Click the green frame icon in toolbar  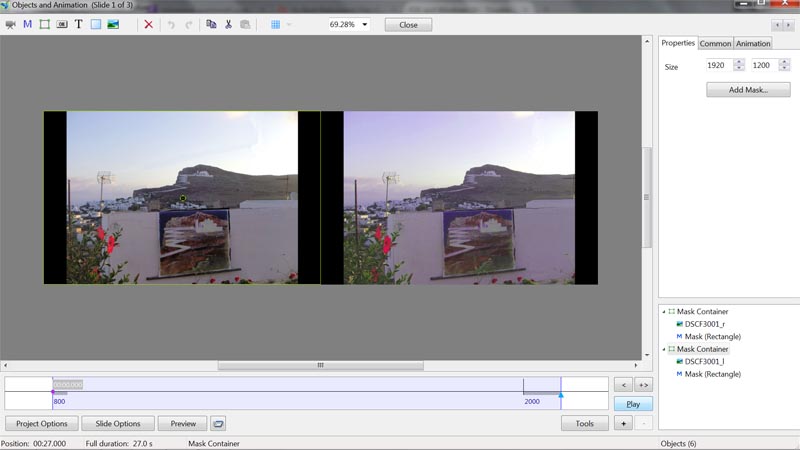pos(44,24)
